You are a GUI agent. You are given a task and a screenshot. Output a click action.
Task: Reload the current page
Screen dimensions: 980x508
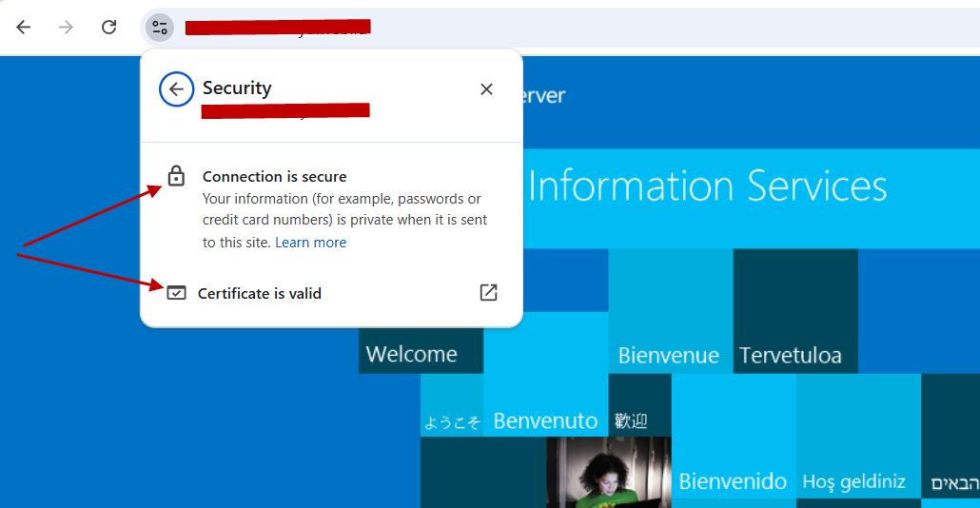click(x=108, y=27)
